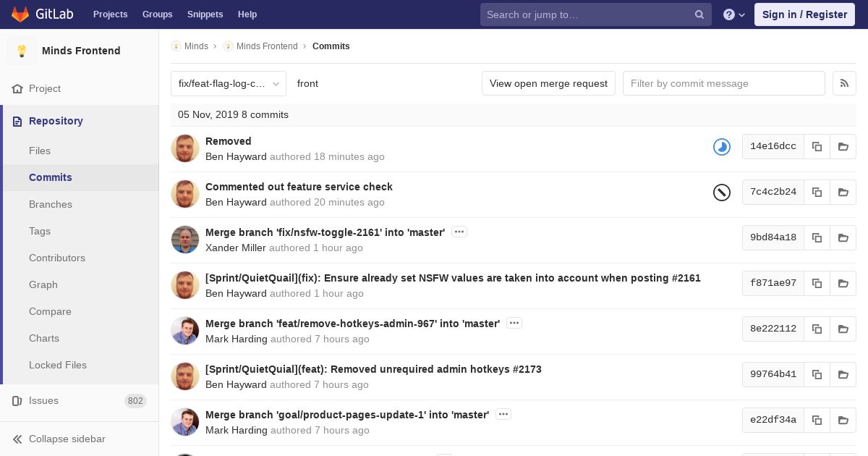868x456 pixels.
Task: Focus the Filter by commit message field
Action: (x=724, y=83)
